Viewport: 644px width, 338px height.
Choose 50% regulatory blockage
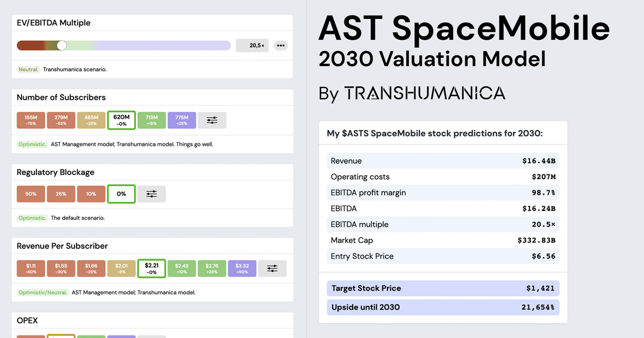31,194
